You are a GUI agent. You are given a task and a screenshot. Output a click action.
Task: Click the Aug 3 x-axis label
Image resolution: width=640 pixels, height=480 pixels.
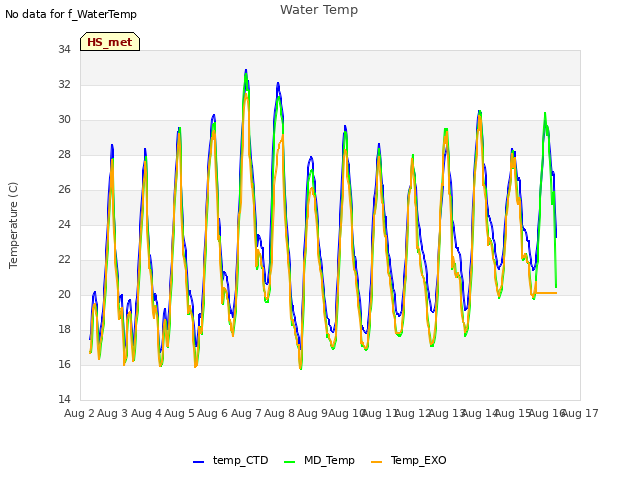113,413
